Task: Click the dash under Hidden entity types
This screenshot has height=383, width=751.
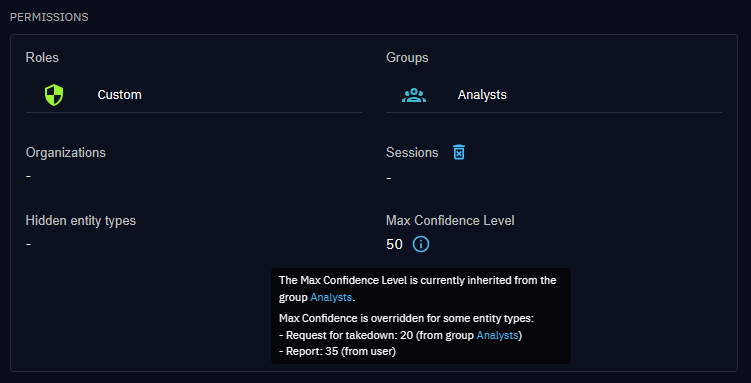Action: pos(29,244)
